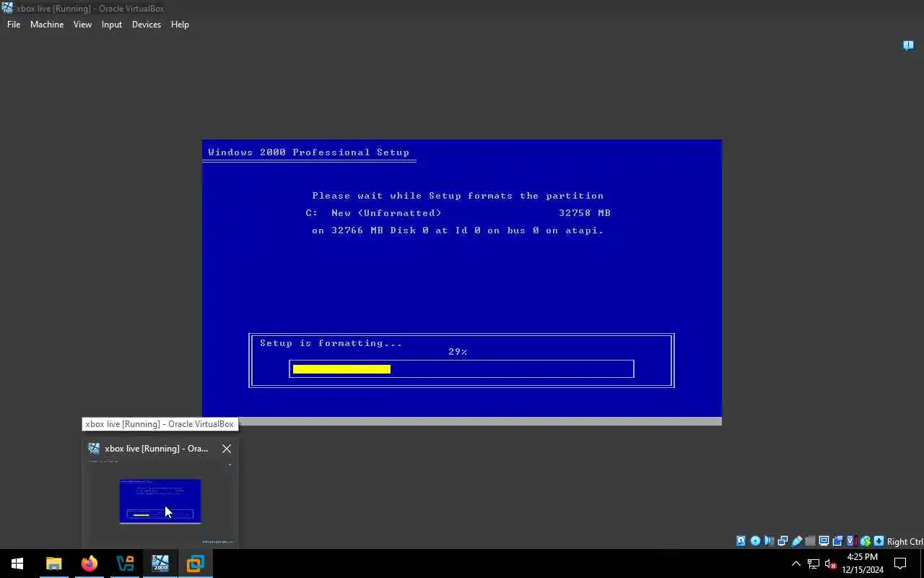The height and width of the screenshot is (578, 924).
Task: Click the Windows 2000 Professional Setup heading
Action: point(309,152)
